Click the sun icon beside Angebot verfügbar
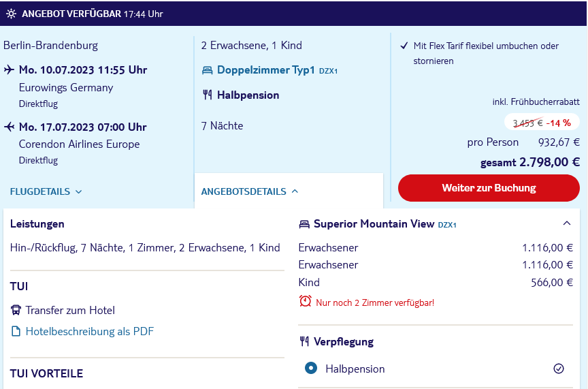The height and width of the screenshot is (389, 588). tap(12, 14)
